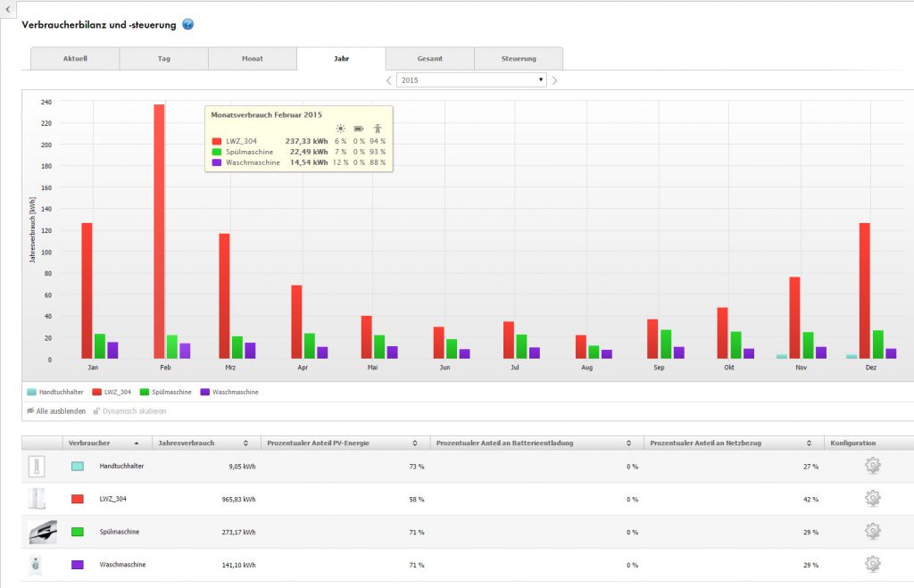Screen dimensions: 914x588
Task: Sort by Jahresverbrauch column
Action: click(x=204, y=443)
